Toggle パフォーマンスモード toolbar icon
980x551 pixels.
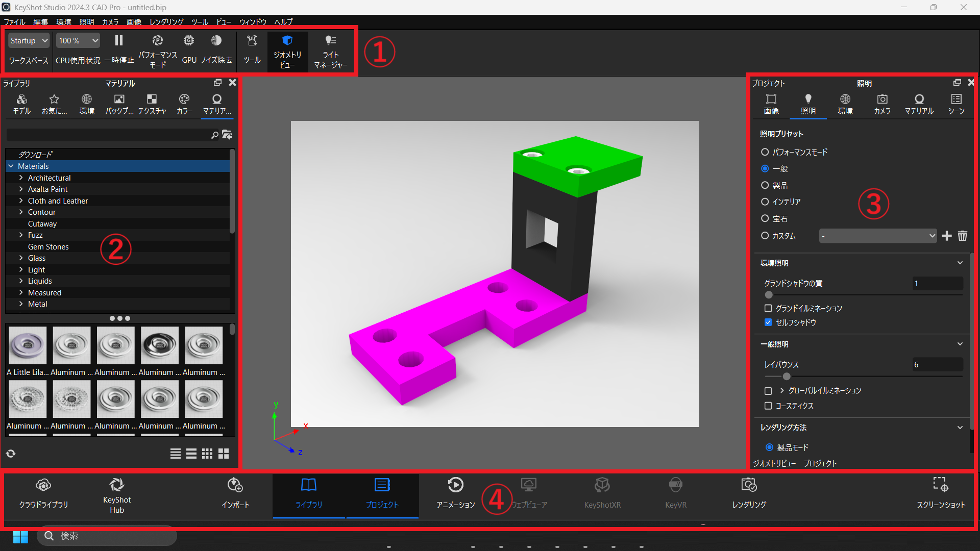(158, 40)
